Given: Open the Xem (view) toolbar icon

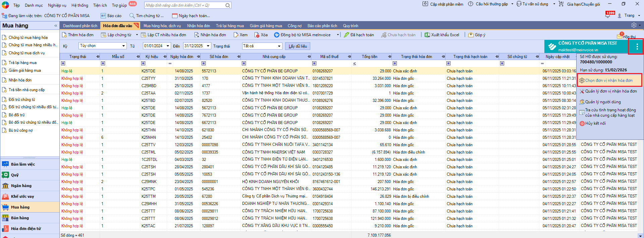Looking at the screenshot, I should point(236,35).
